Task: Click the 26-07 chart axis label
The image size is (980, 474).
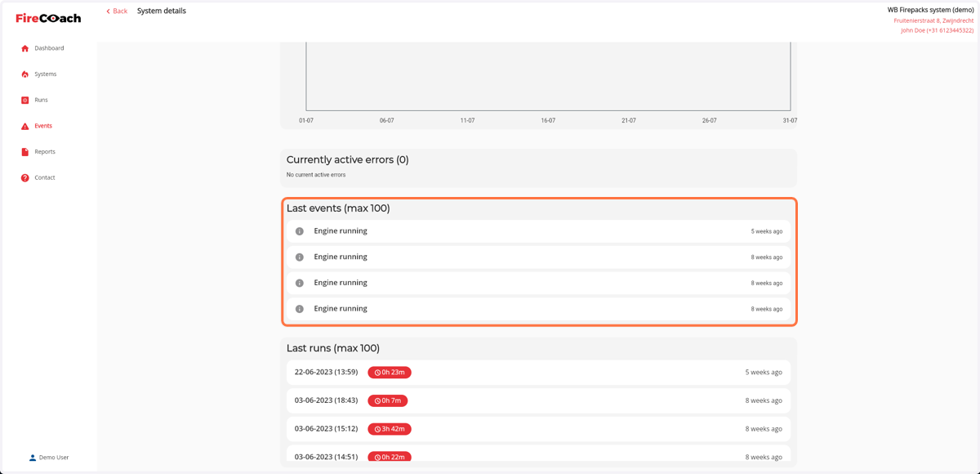Action: coord(709,120)
